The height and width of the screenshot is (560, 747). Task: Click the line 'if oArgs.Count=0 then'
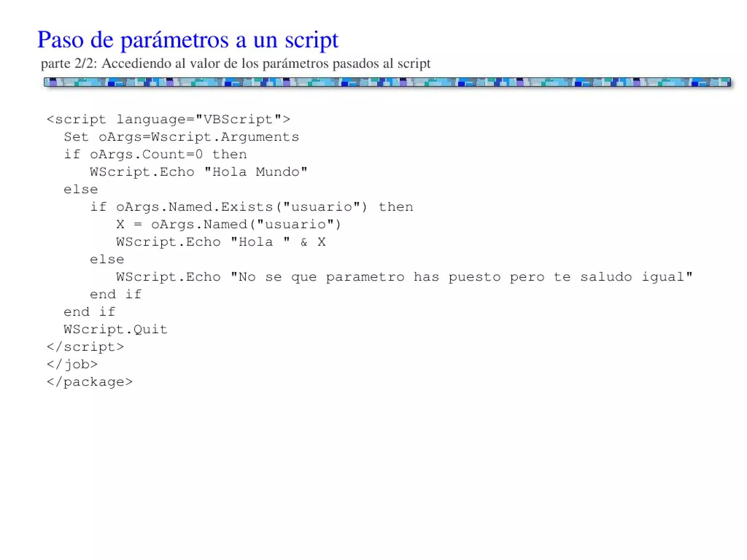pyautogui.click(x=155, y=154)
